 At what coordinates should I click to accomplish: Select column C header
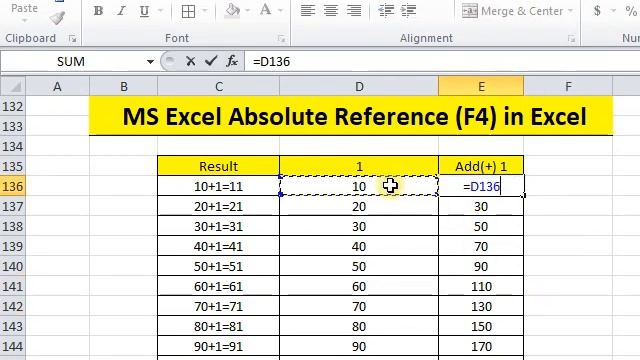219,86
